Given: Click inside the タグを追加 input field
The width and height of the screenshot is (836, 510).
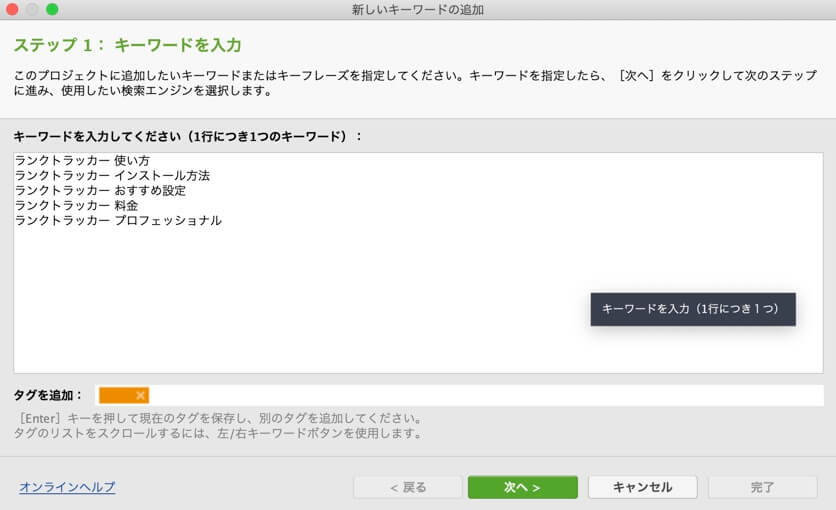Looking at the screenshot, I should point(460,395).
